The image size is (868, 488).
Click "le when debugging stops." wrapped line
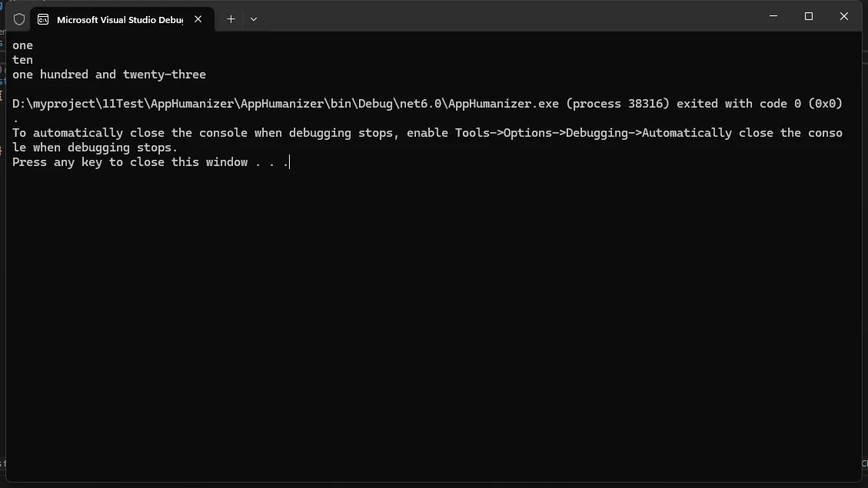pyautogui.click(x=95, y=148)
